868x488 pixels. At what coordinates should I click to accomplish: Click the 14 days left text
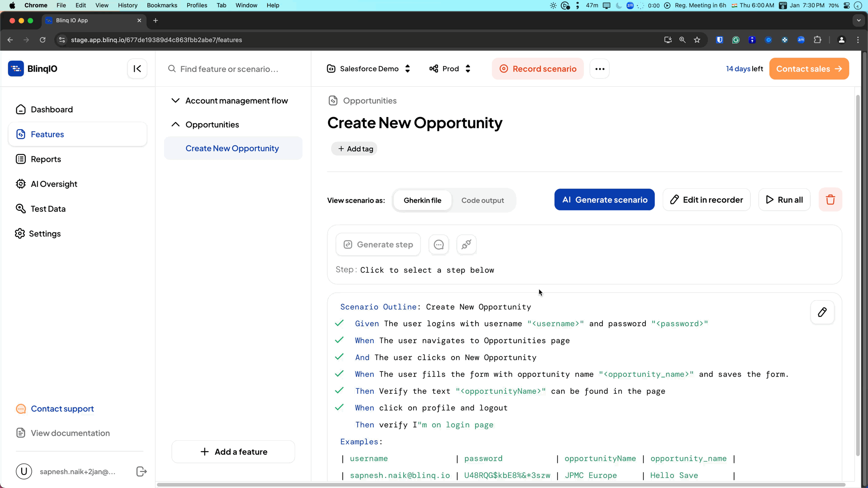pyautogui.click(x=744, y=69)
